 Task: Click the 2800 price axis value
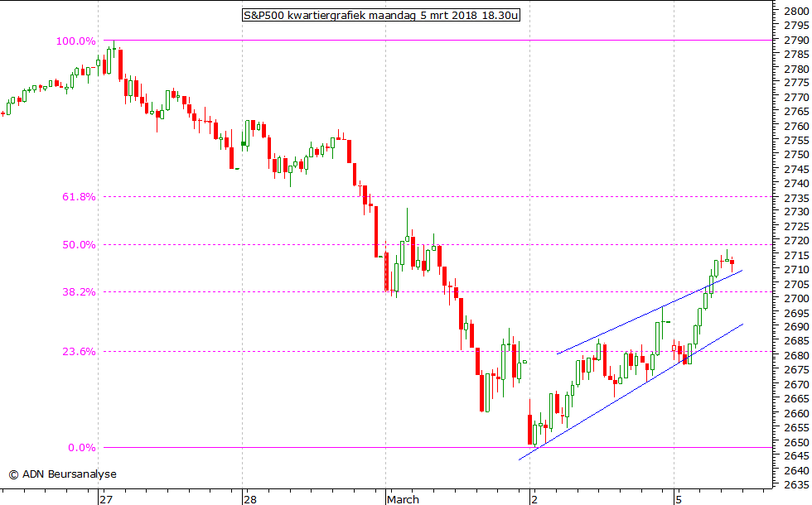[797, 11]
